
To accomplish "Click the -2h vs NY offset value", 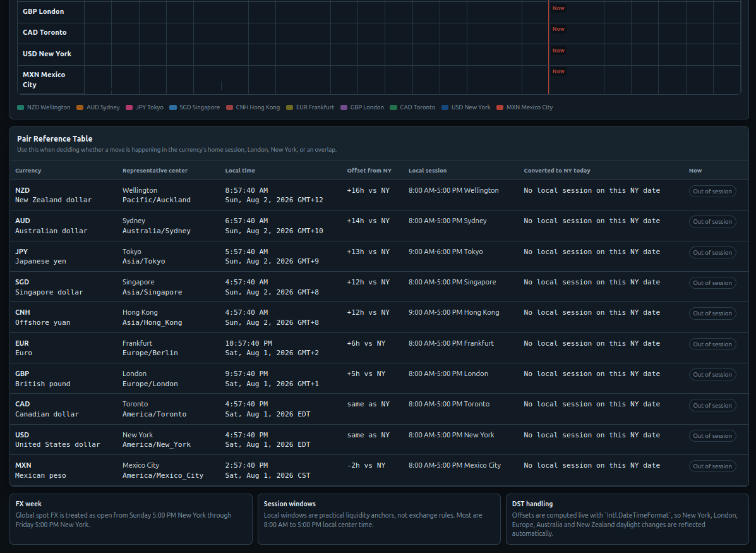I will [366, 466].
